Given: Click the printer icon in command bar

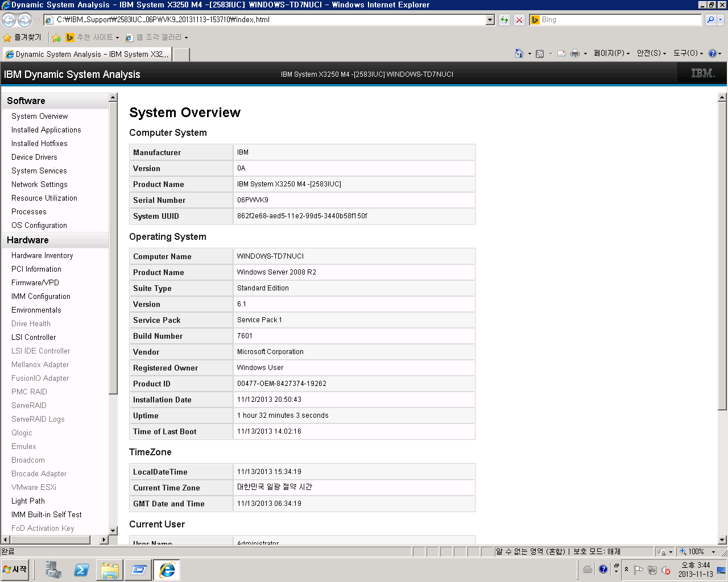Looking at the screenshot, I should click(575, 53).
